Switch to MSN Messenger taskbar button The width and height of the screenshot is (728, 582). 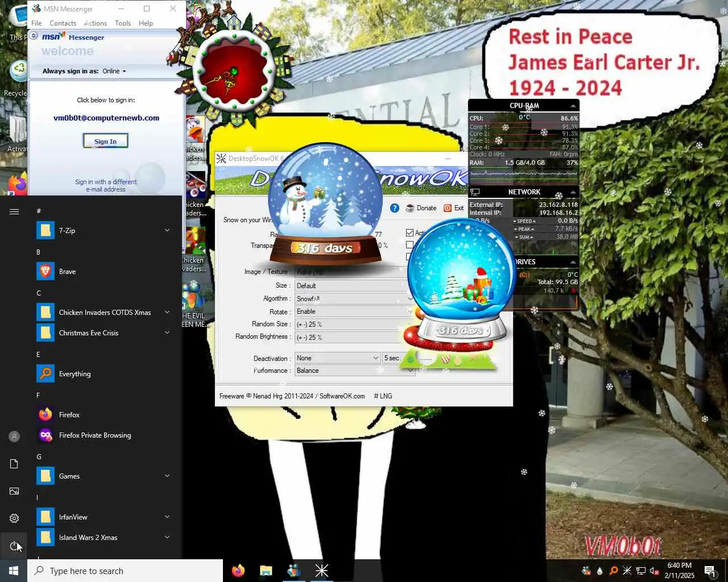[293, 571]
